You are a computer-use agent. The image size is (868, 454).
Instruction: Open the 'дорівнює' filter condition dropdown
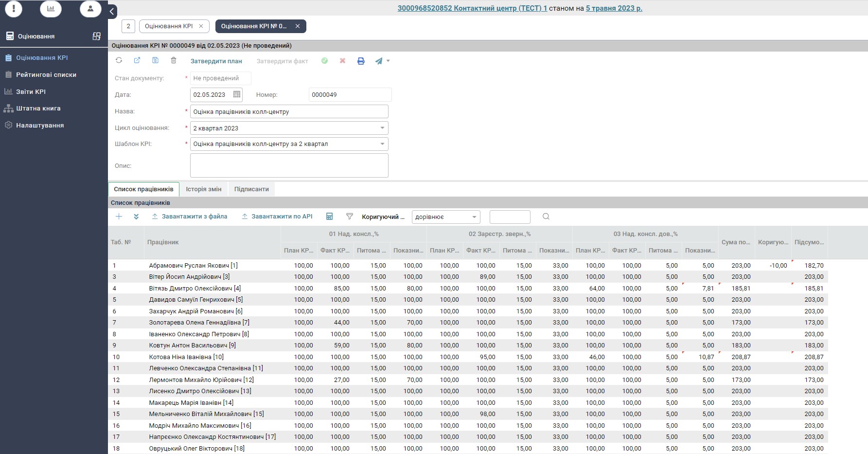474,217
